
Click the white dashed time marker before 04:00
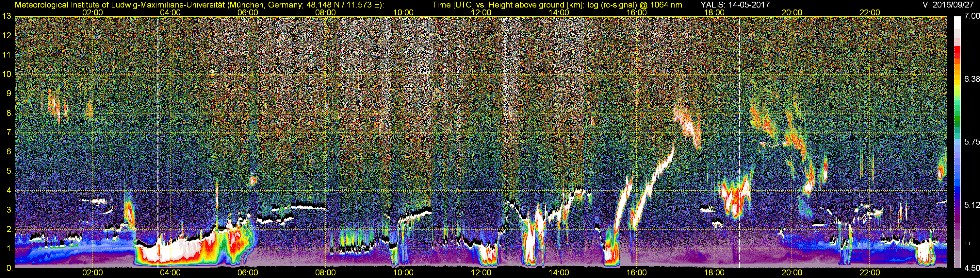(158, 142)
